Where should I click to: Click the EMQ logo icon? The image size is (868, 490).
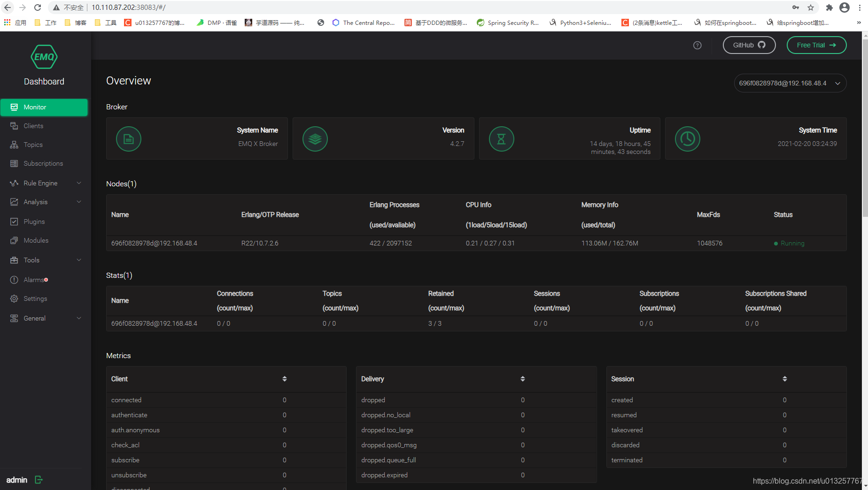44,57
